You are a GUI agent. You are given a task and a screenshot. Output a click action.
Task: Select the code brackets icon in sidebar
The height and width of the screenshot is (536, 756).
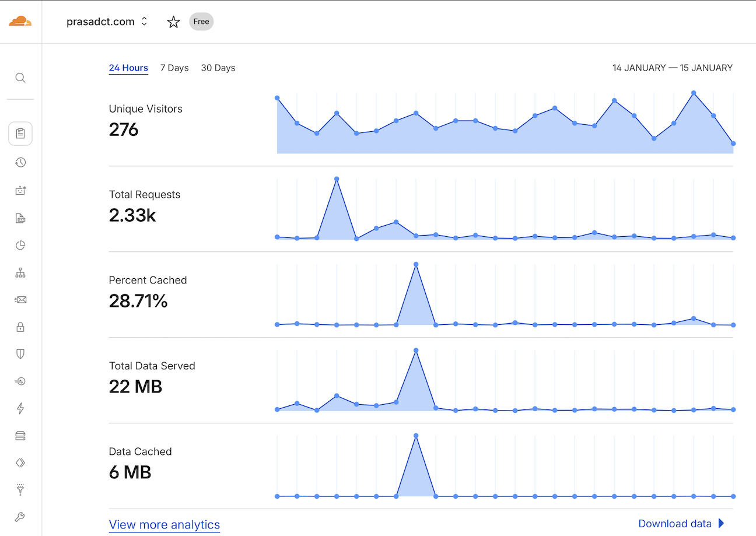tap(20, 463)
